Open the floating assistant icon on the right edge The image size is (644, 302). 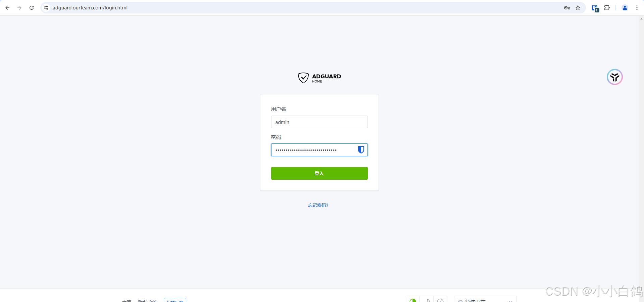click(x=614, y=77)
